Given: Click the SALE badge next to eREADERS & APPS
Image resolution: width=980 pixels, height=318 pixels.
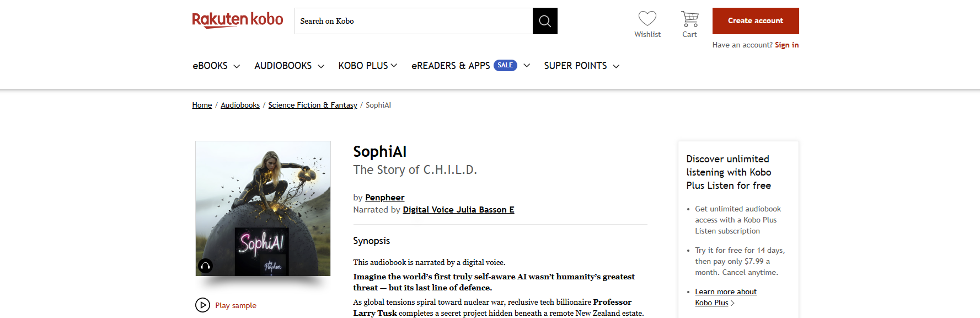Looking at the screenshot, I should pos(505,65).
